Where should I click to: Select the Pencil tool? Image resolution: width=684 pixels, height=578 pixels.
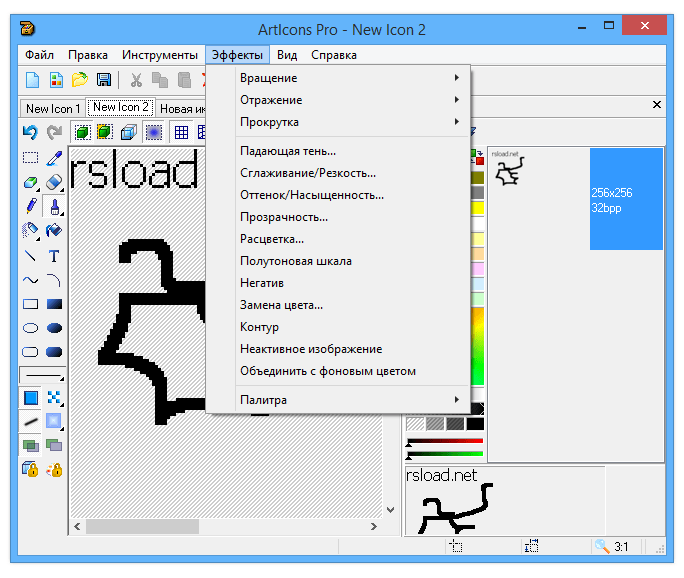tap(31, 206)
